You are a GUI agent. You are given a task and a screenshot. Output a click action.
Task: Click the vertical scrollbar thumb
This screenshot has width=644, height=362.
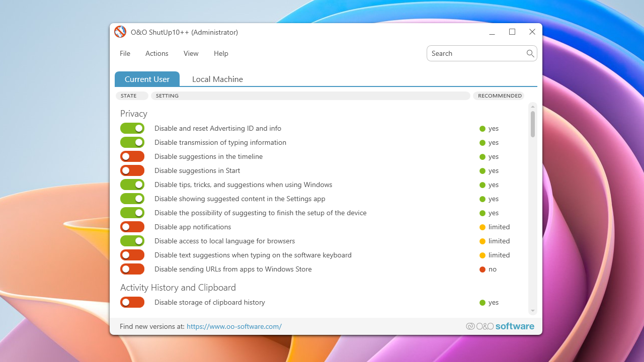[532, 124]
